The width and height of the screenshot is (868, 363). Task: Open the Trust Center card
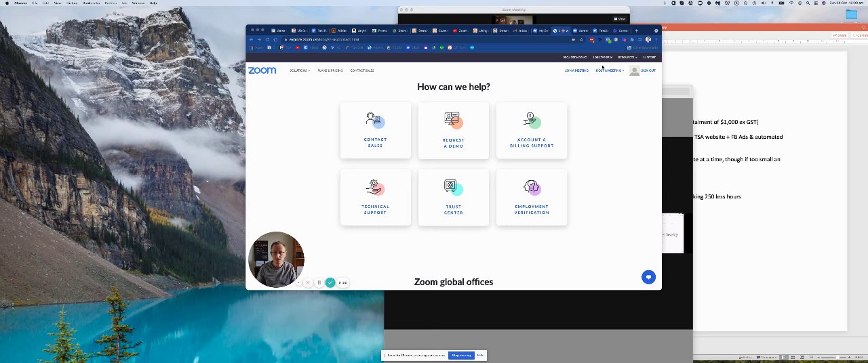coord(453,197)
